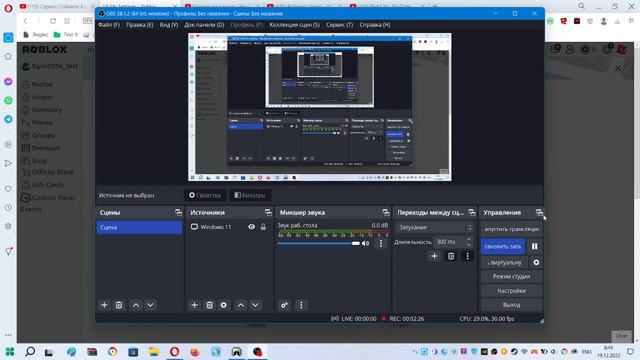This screenshot has height=360, width=640.
Task: Open advanced audio settings gear in mixer
Action: 284,305
